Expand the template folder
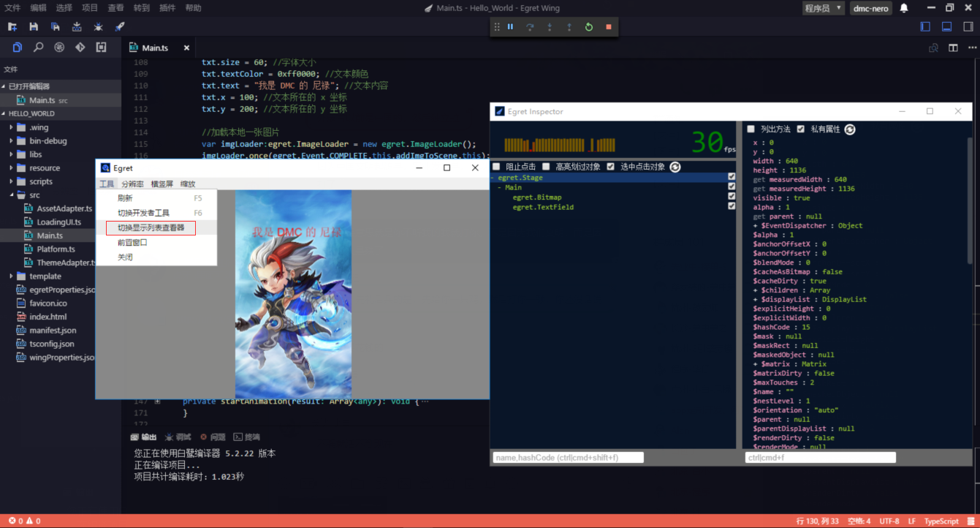 pos(12,276)
